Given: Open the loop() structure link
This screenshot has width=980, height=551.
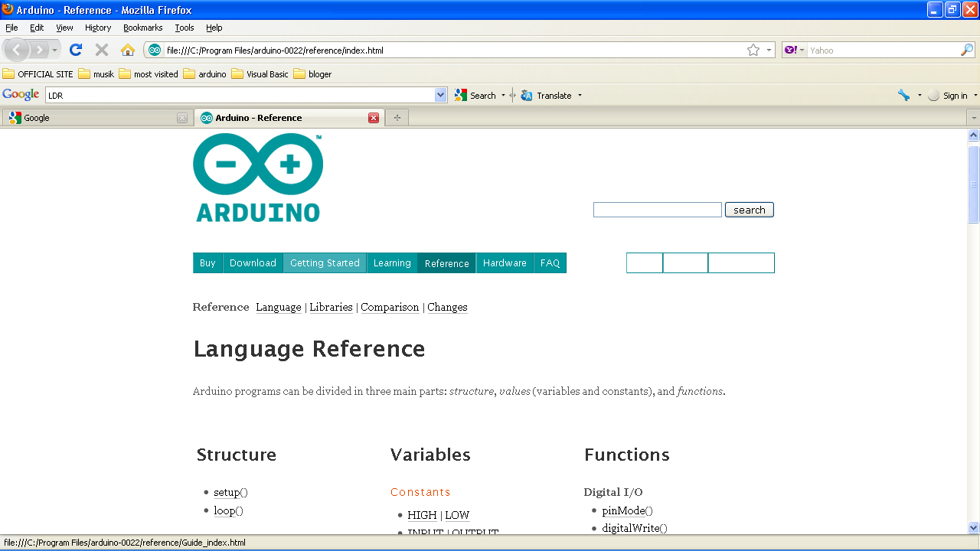Looking at the screenshot, I should (x=228, y=510).
